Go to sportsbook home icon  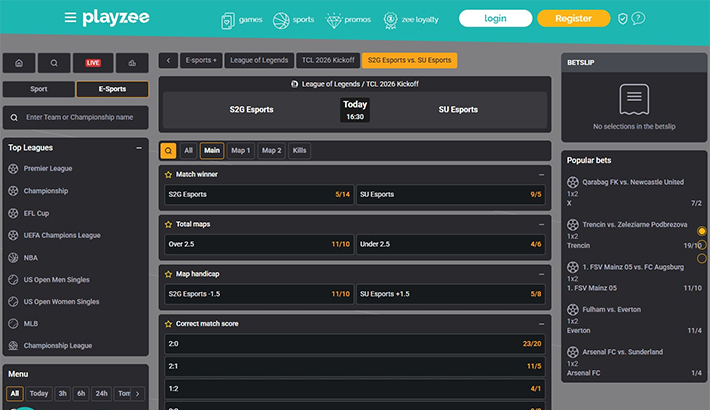click(x=19, y=63)
